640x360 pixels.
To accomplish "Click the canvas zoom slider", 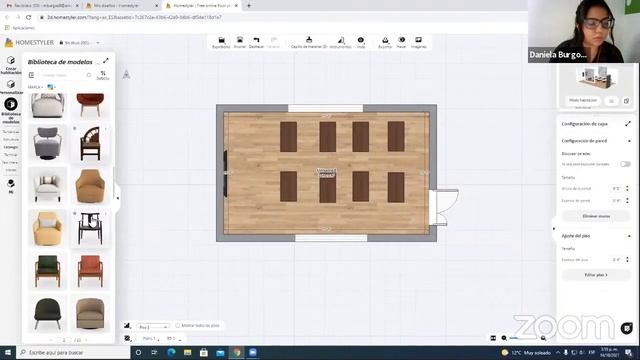I will [x=524, y=338].
